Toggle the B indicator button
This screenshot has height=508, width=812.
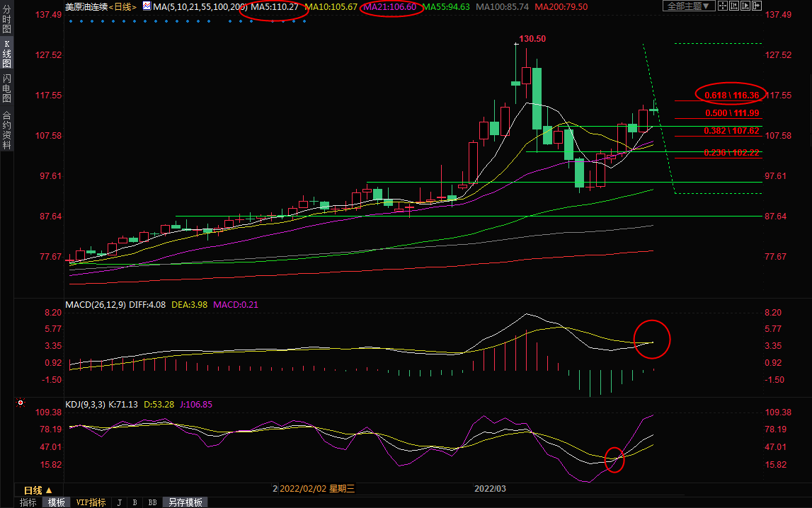tap(135, 502)
